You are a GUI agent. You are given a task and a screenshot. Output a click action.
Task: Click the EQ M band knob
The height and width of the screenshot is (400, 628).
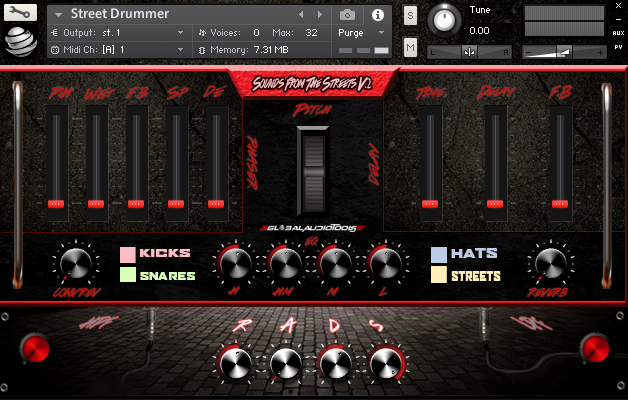[x=335, y=263]
